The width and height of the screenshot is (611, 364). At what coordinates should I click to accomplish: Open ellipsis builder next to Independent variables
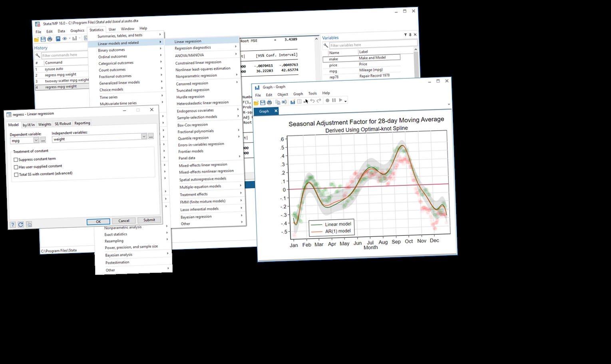click(151, 136)
